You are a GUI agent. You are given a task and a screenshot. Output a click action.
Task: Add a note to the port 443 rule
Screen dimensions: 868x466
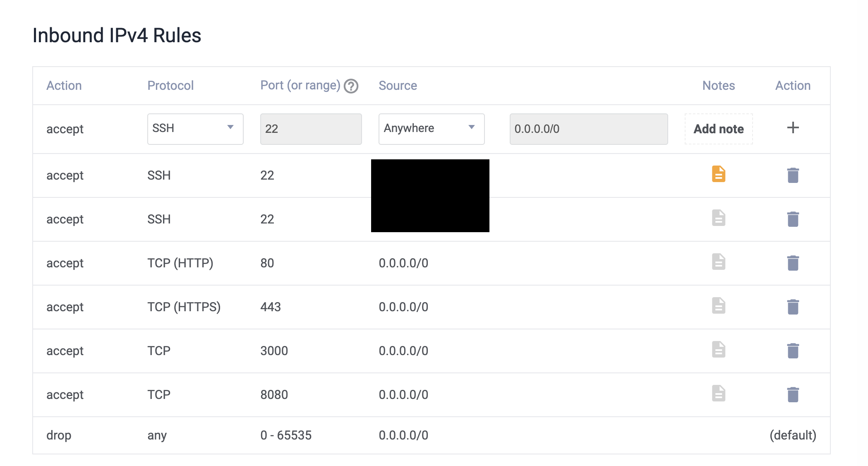[x=719, y=306]
